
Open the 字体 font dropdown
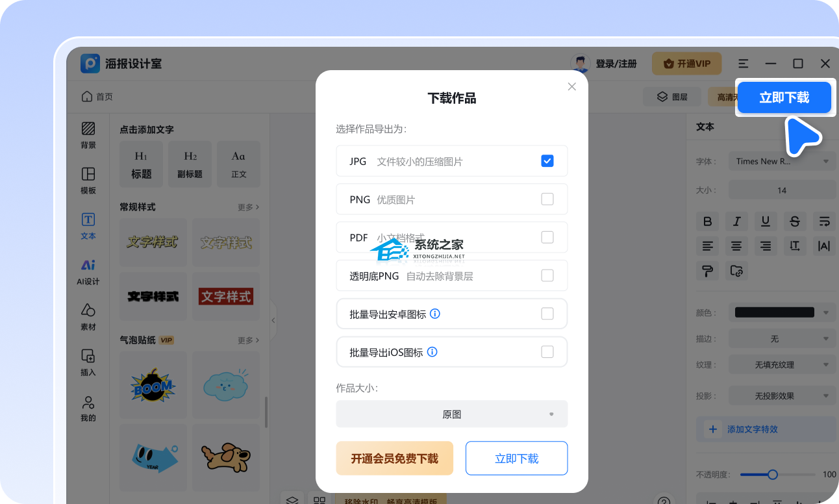point(783,162)
